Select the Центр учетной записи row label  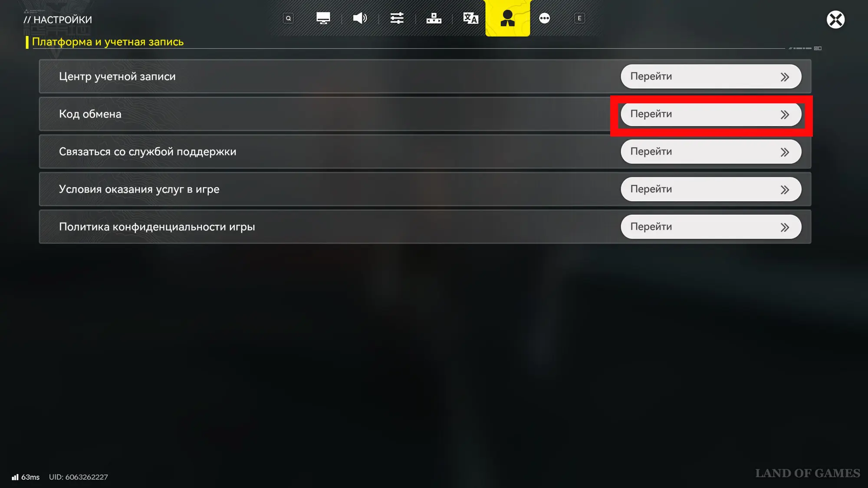117,76
